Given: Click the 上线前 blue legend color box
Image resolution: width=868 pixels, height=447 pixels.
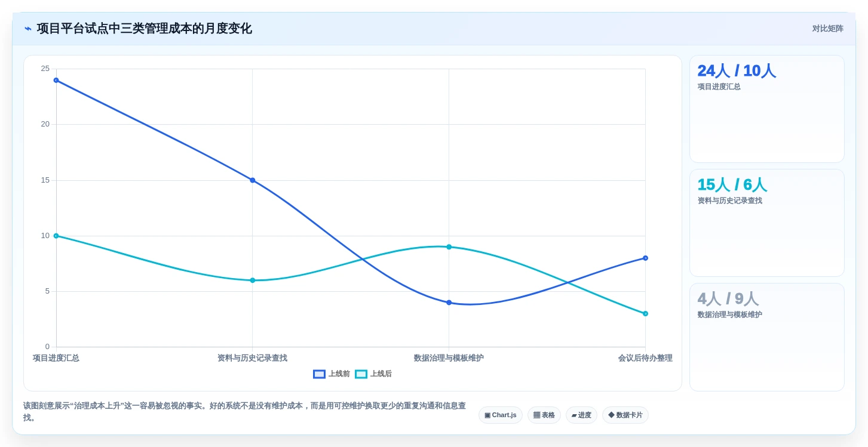Looking at the screenshot, I should click(x=319, y=374).
